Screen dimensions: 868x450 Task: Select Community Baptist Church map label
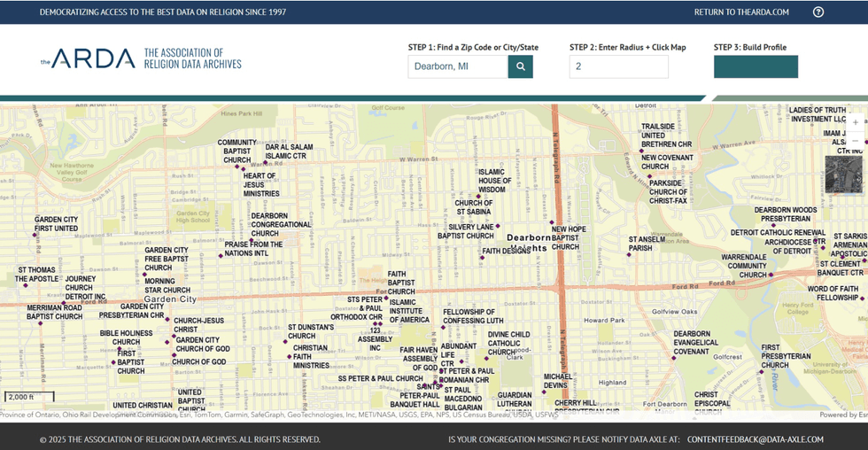click(x=237, y=151)
